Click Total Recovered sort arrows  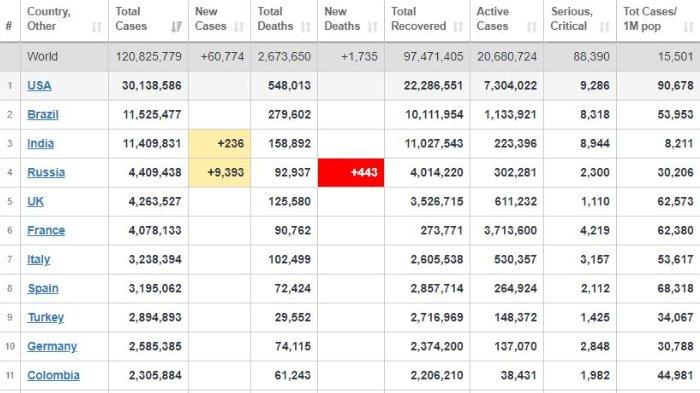458,27
